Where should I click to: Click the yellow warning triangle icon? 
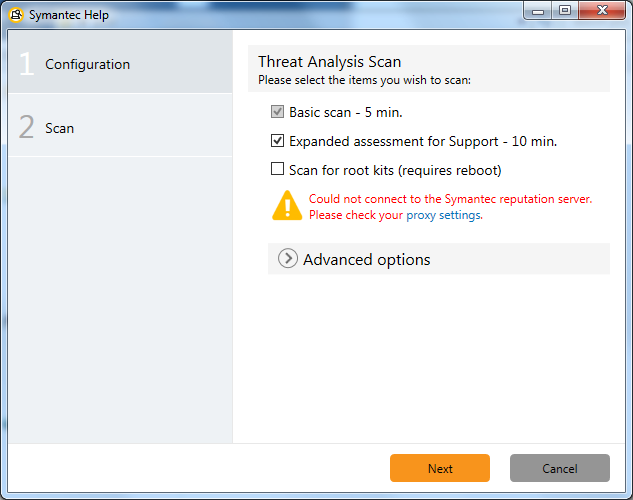point(287,205)
